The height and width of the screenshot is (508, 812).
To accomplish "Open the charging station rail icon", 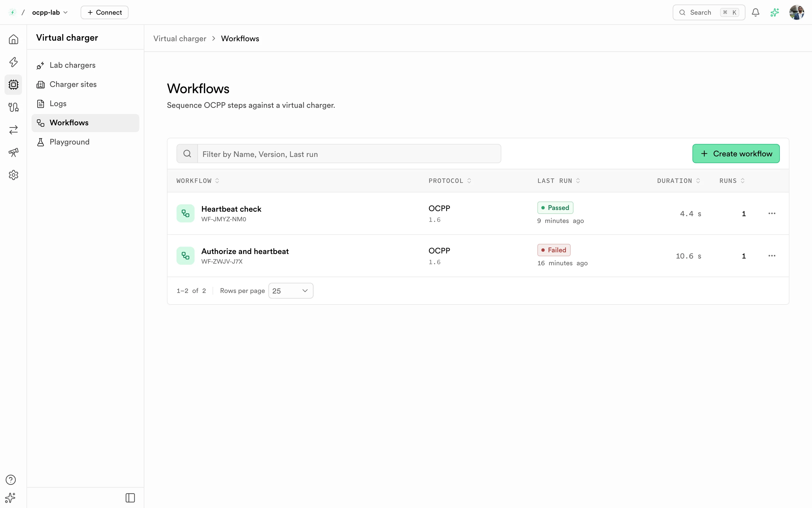I will click(14, 107).
